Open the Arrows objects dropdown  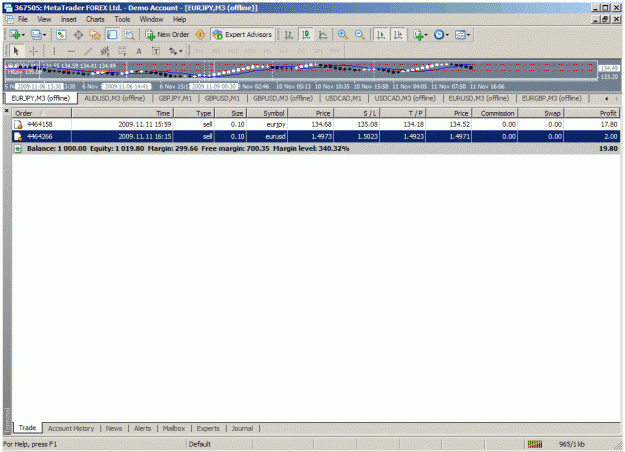point(175,51)
